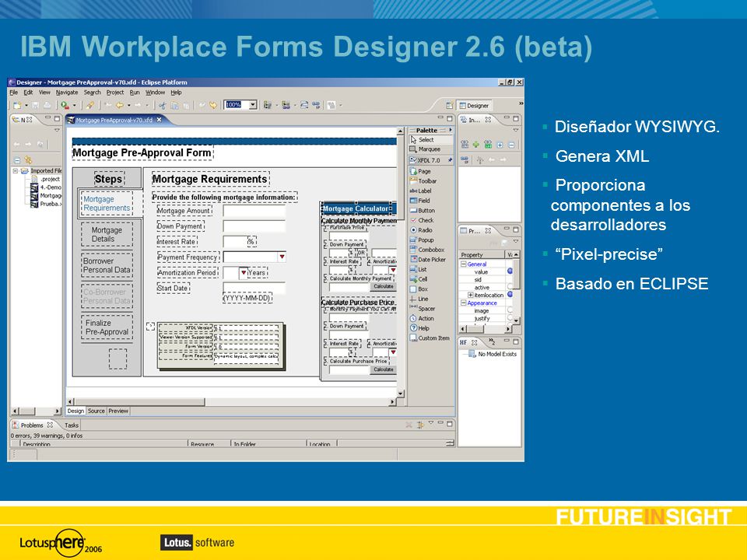Collapse the XFDL 7.0 palette drawer

(x=430, y=160)
